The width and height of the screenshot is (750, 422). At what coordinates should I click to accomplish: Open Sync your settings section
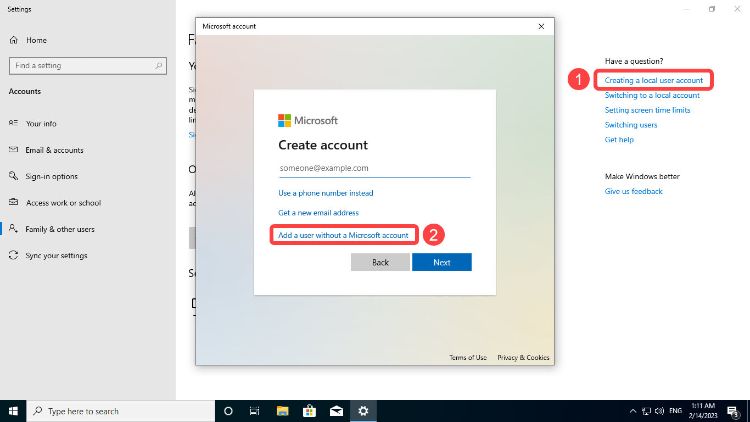56,255
